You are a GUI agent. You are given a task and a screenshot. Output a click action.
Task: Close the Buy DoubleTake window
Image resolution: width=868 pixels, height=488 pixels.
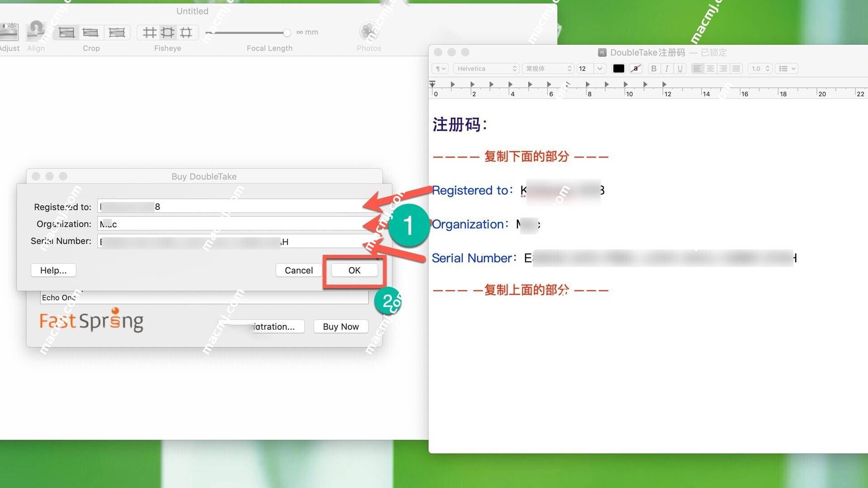(x=36, y=176)
